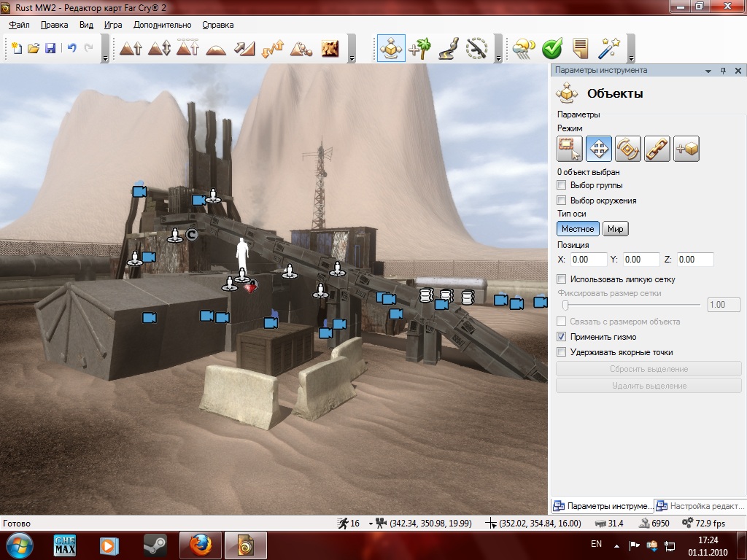The image size is (747, 560).
Task: Choose the add object mode cube icon
Action: pos(686,149)
